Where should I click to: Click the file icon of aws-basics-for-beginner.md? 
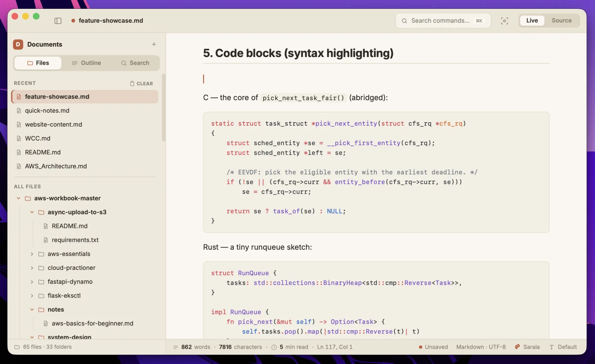point(46,324)
